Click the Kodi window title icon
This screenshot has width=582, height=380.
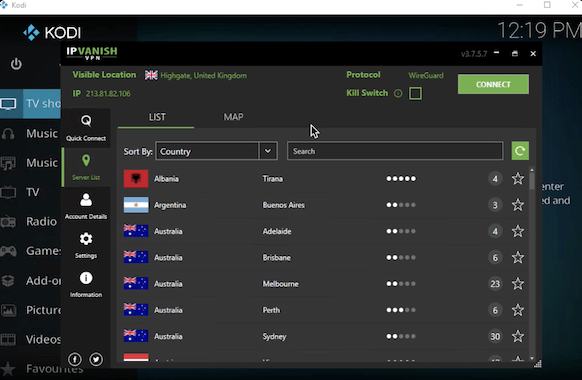point(4,5)
